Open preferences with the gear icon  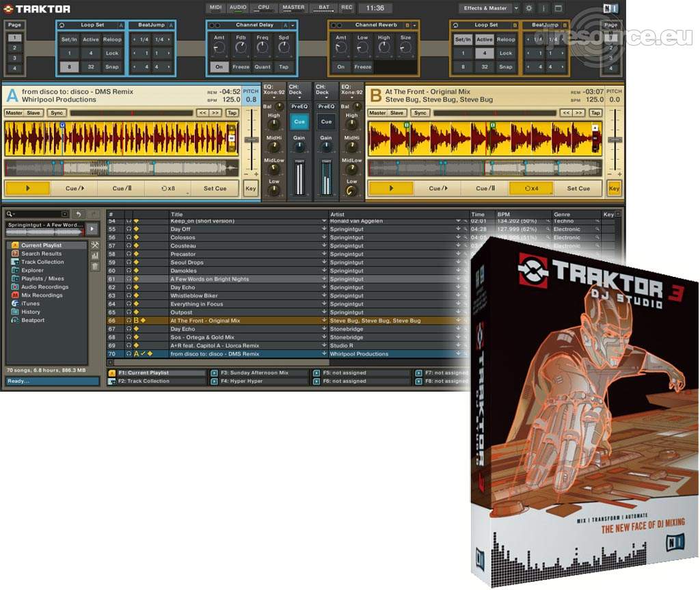coord(529,8)
